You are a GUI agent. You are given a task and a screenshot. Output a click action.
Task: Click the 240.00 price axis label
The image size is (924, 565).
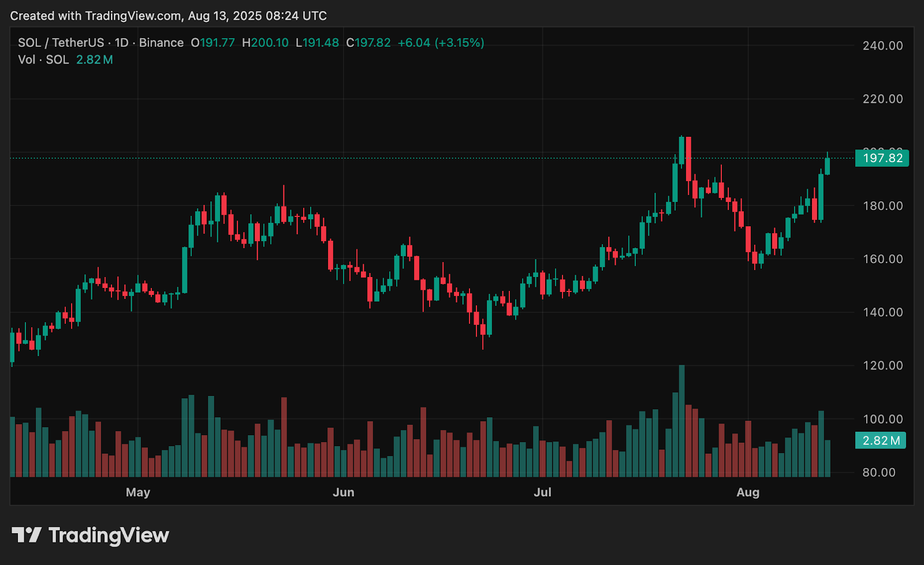pyautogui.click(x=882, y=46)
